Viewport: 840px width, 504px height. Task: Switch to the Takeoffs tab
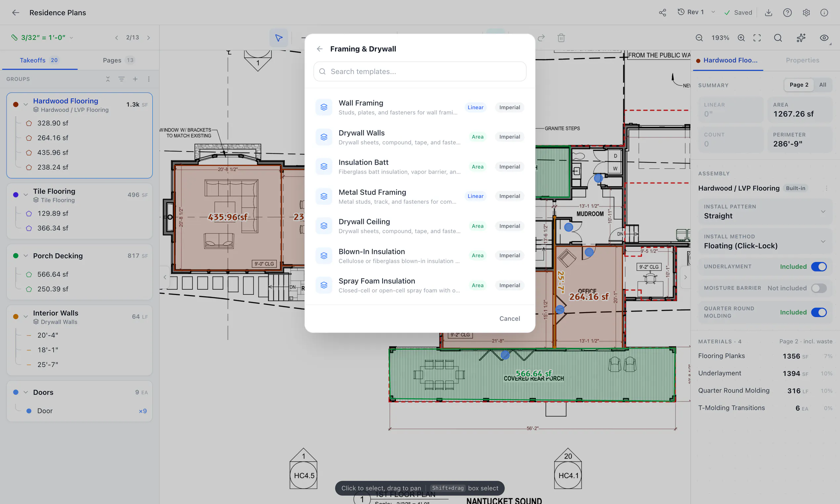click(39, 60)
